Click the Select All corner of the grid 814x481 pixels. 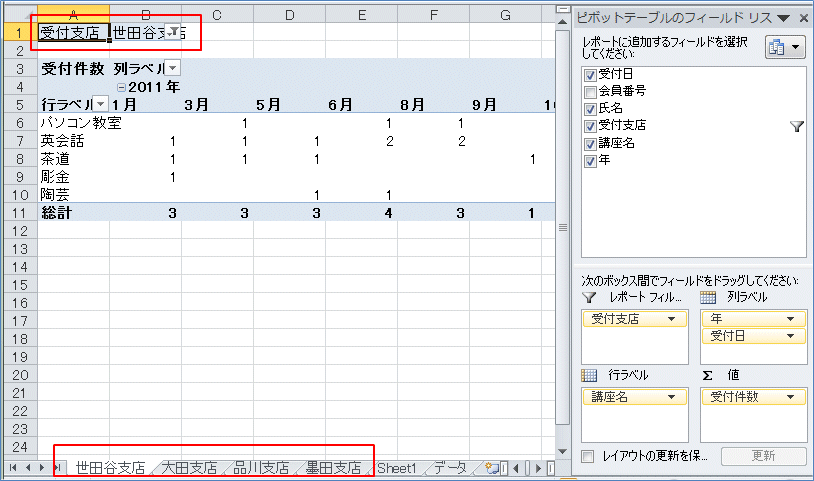point(20,14)
